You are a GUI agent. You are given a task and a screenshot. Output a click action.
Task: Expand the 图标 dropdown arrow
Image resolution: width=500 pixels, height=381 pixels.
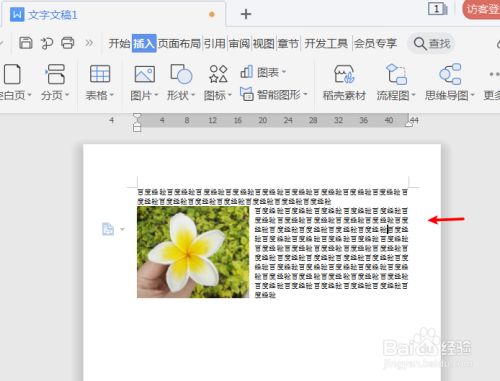click(230, 95)
